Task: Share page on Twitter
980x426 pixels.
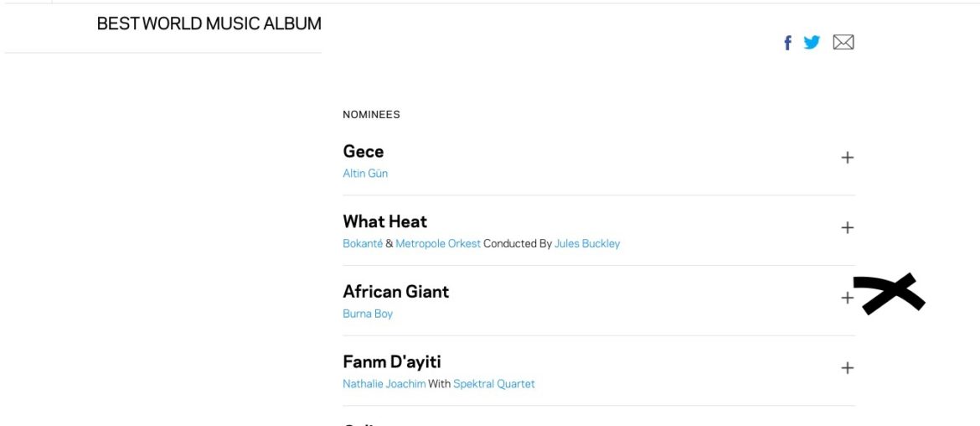Action: click(812, 43)
